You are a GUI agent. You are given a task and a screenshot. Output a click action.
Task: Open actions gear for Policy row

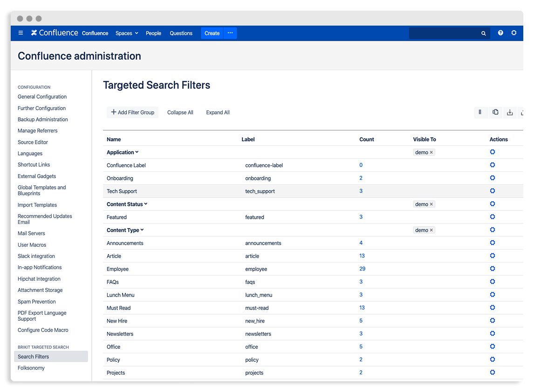[x=493, y=359]
